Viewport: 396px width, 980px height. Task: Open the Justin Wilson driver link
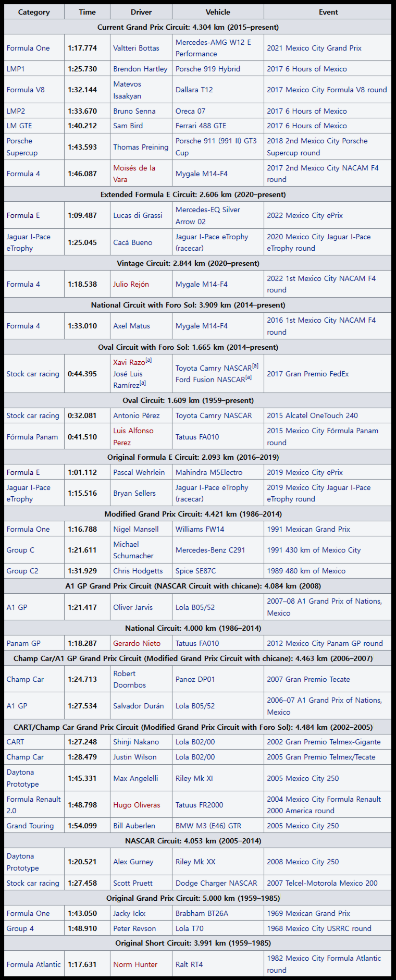(x=136, y=757)
